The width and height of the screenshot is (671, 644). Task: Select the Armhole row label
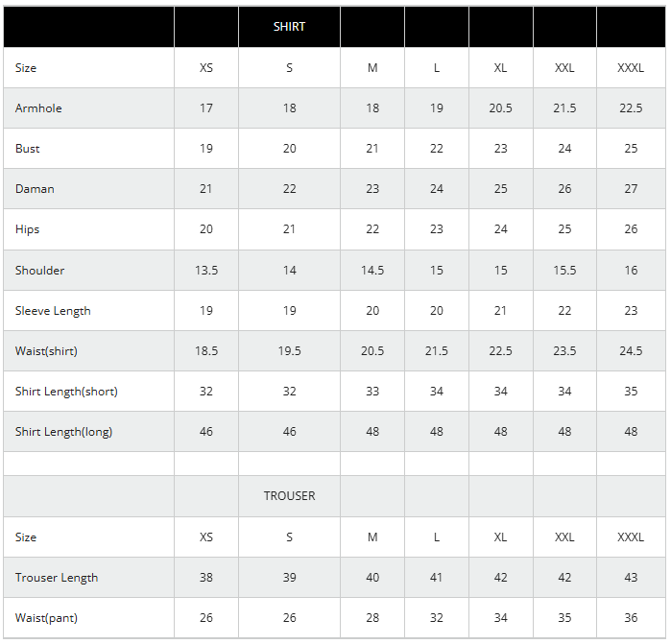point(38,108)
